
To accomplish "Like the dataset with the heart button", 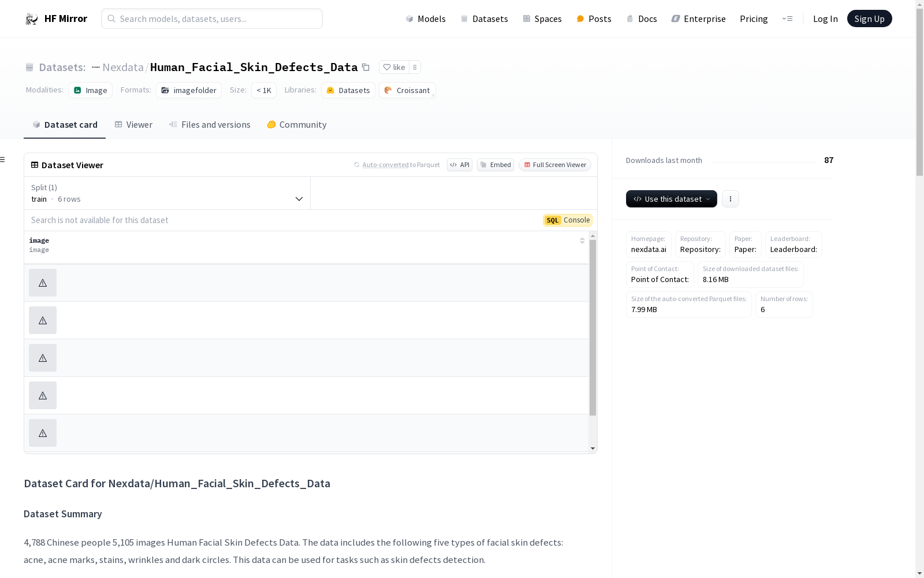I will [x=394, y=67].
